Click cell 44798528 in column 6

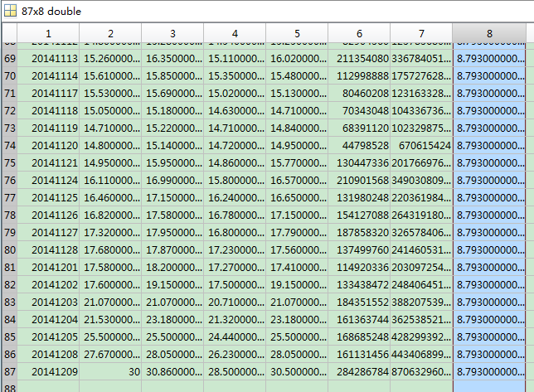pos(359,145)
